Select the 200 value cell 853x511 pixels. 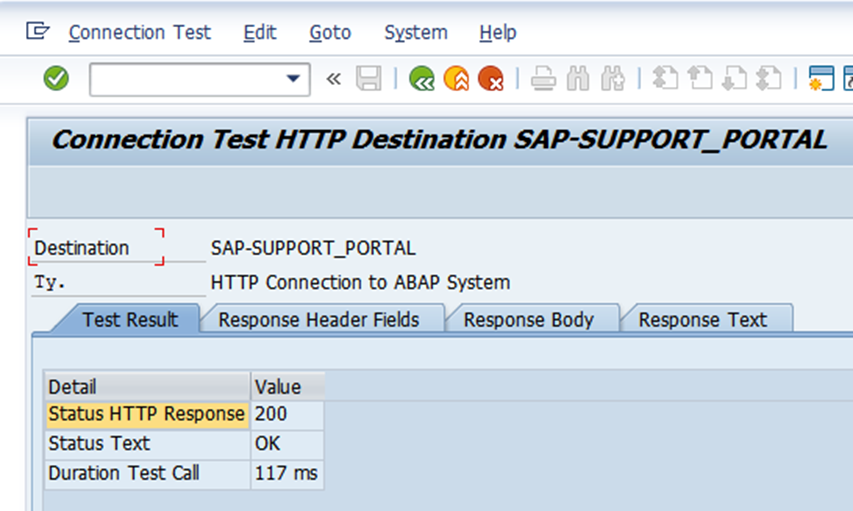(x=288, y=415)
